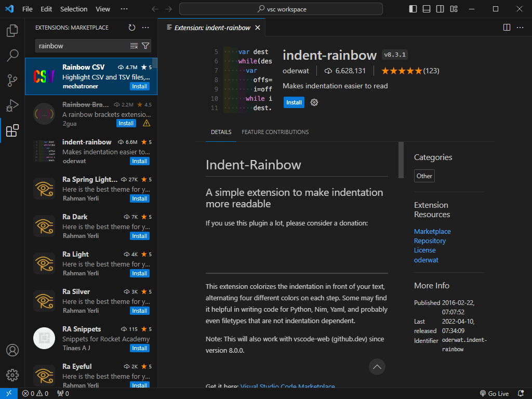This screenshot has width=532, height=399.
Task: Open the Edit menu
Action: click(46, 9)
